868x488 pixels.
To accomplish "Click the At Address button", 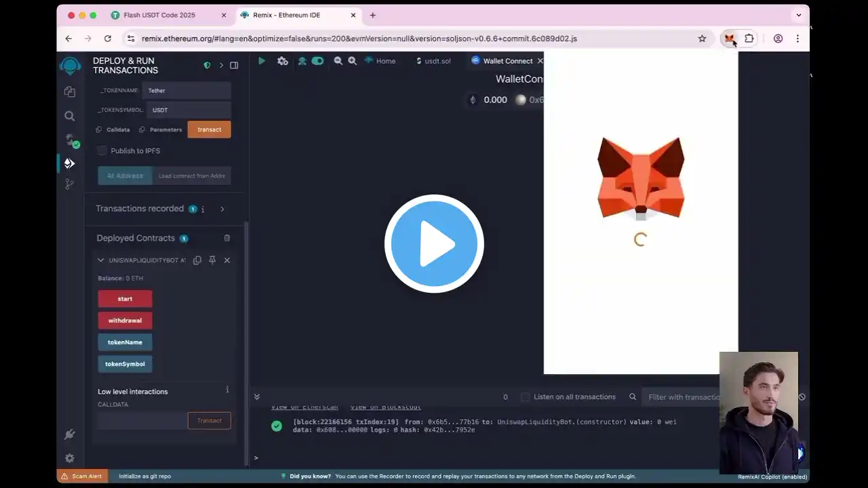I will point(125,176).
